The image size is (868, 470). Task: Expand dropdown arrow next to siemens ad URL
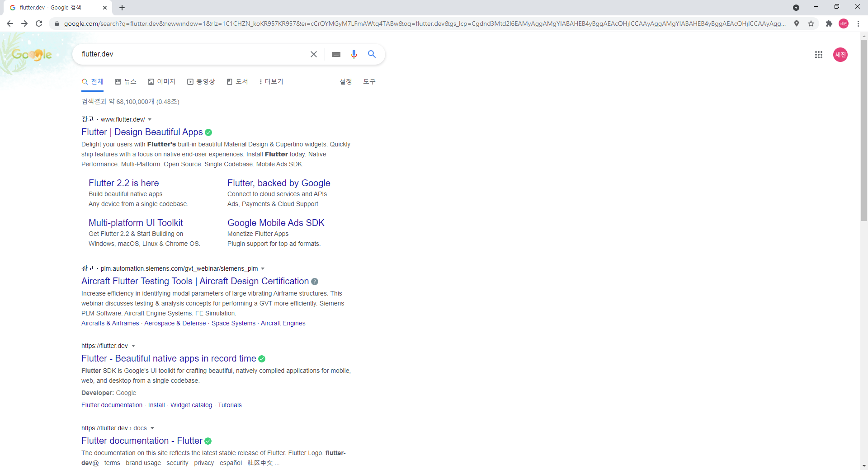pyautogui.click(x=263, y=269)
